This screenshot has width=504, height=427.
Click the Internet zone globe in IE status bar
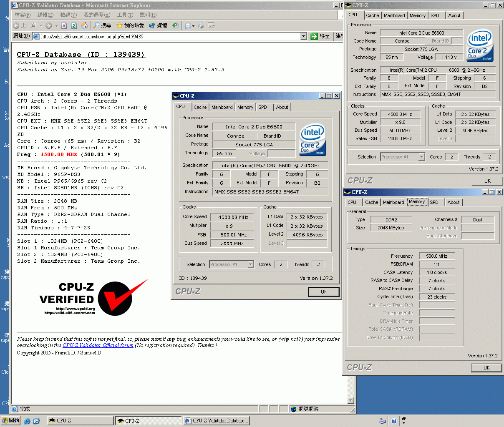click(x=294, y=409)
